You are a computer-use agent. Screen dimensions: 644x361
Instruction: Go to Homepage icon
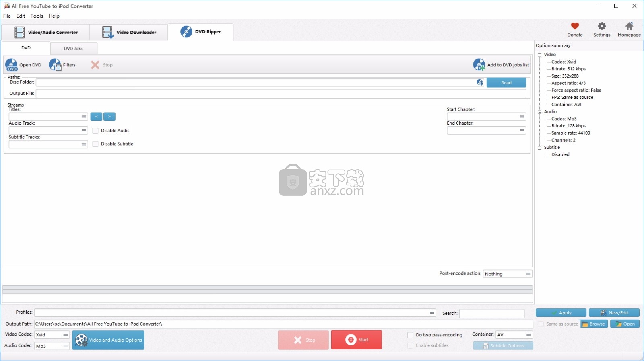point(629,26)
